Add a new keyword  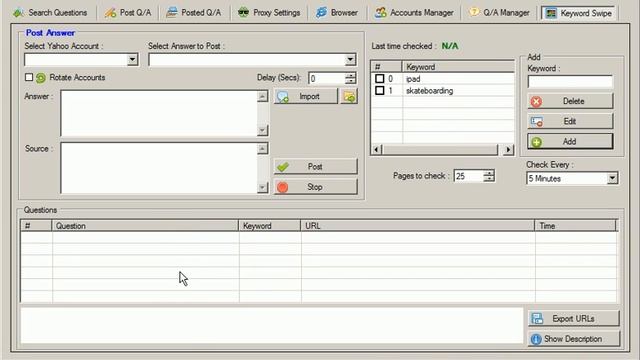[x=570, y=142]
